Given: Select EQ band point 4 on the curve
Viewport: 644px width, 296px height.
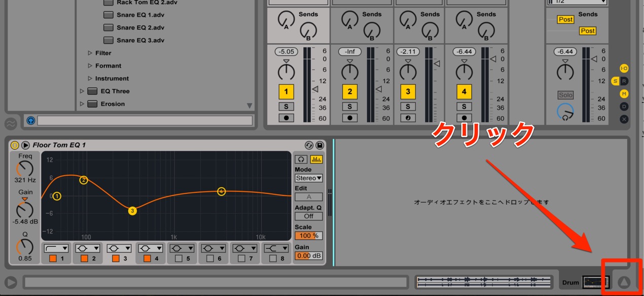Looking at the screenshot, I should [x=222, y=191].
